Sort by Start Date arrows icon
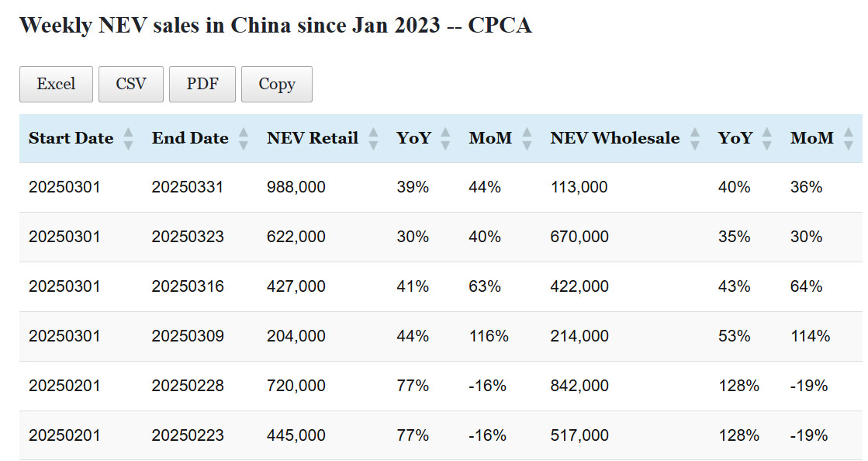 129,139
